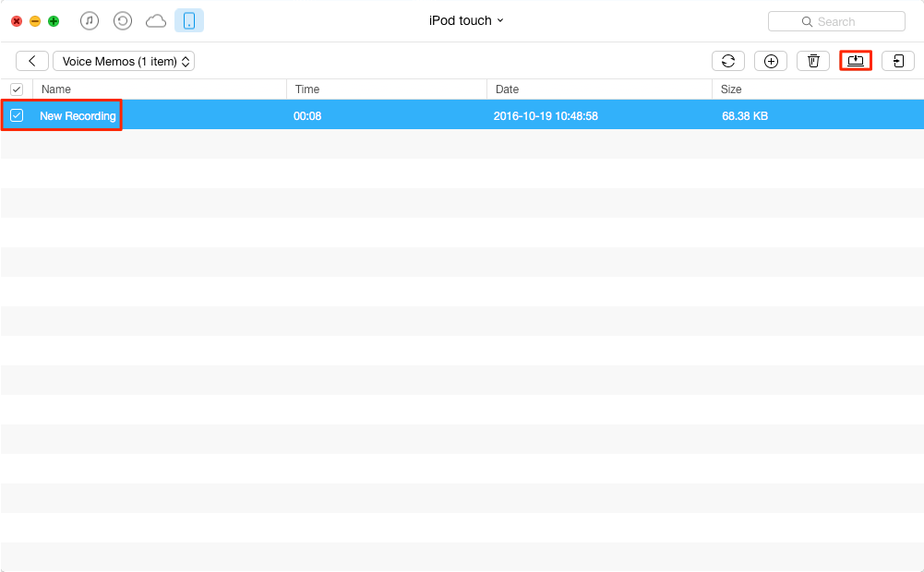Image resolution: width=924 pixels, height=572 pixels.
Task: Open the iTunes backup restore icon
Action: (x=123, y=21)
